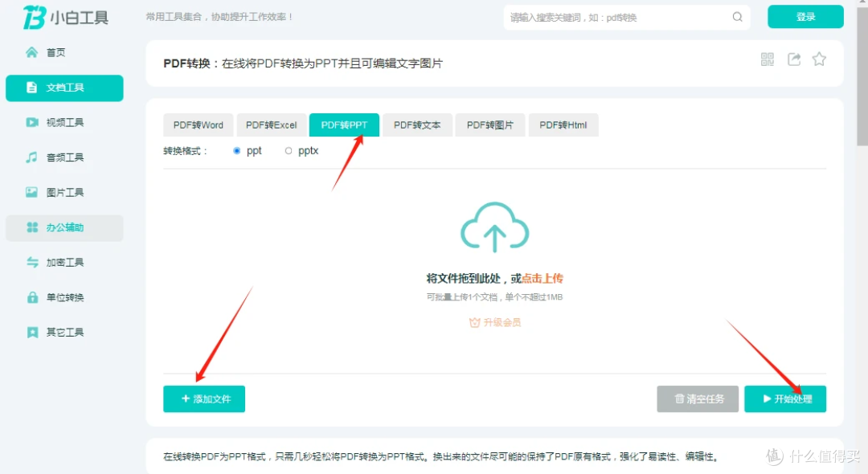Switch to the PDF转文本 tab
The height and width of the screenshot is (474, 868).
pos(417,125)
